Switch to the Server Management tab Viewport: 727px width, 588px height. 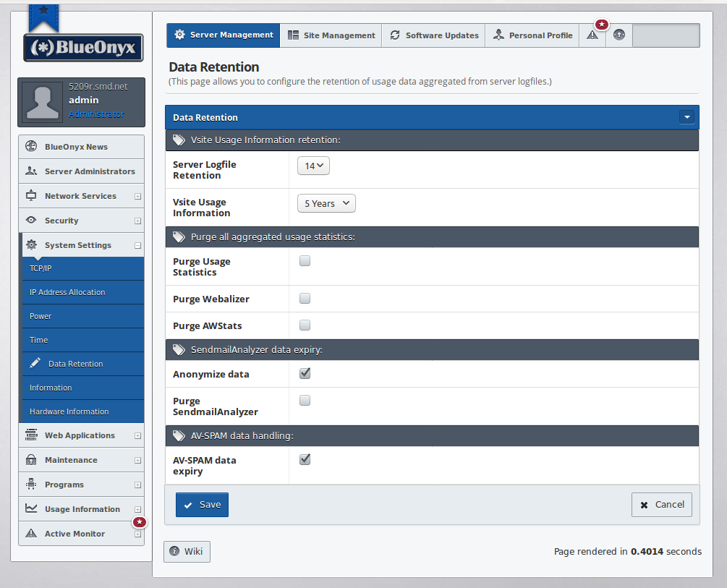coord(223,35)
